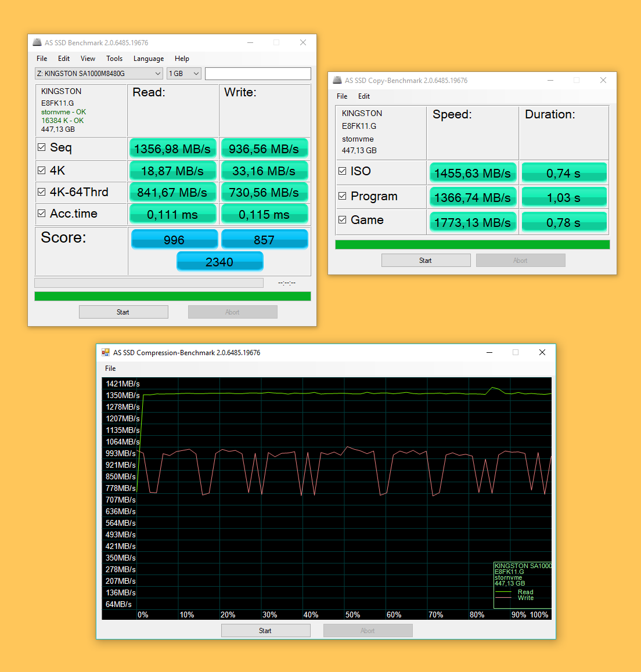Click the read score 996

pos(175,239)
